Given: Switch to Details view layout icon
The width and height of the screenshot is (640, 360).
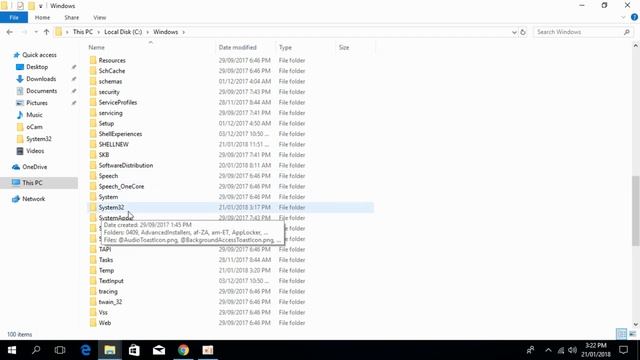Looking at the screenshot, I should [x=622, y=334].
